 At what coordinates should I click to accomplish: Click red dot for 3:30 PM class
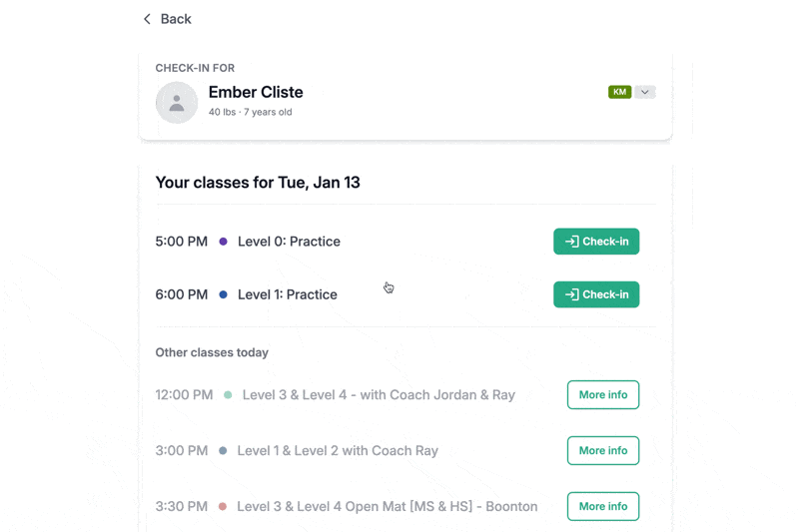click(223, 507)
